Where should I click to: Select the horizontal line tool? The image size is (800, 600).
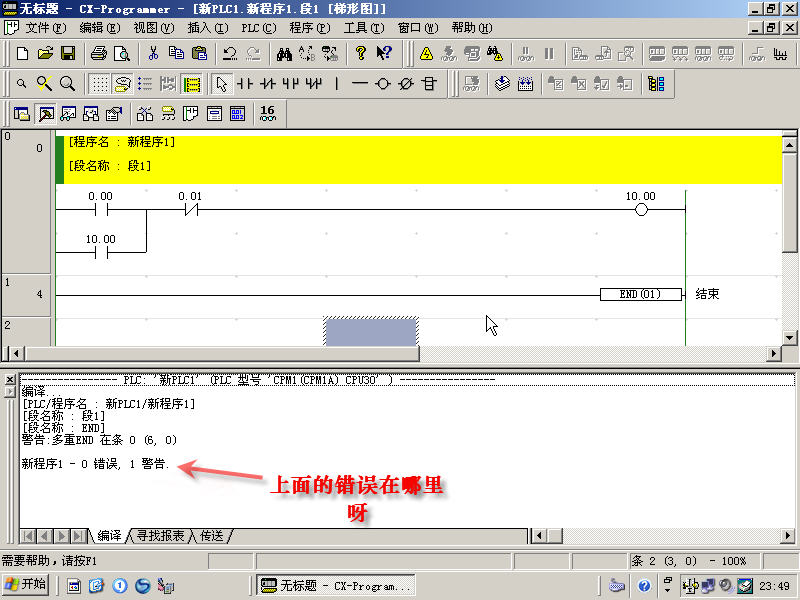click(360, 84)
